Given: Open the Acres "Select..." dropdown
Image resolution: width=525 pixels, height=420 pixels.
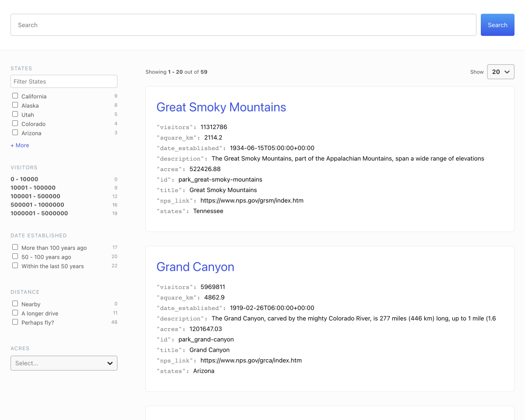Looking at the screenshot, I should pos(64,363).
